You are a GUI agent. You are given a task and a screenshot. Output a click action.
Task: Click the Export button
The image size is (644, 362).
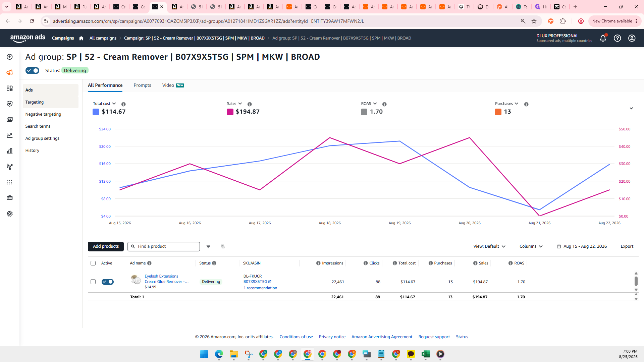[x=627, y=246]
